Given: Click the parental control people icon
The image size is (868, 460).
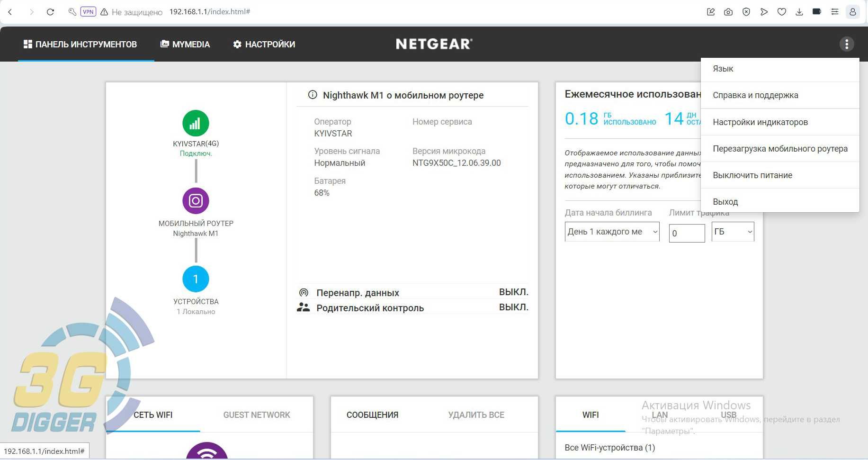Looking at the screenshot, I should (303, 307).
